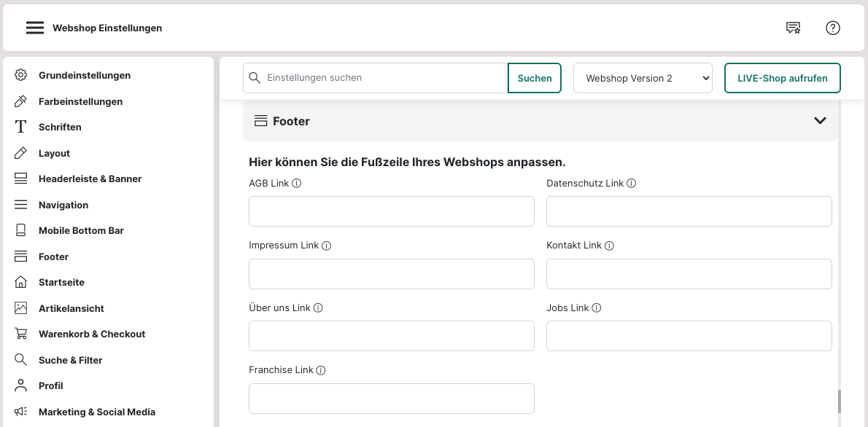Collapse the Footer section chevron
Image resolution: width=868 pixels, height=427 pixels.
(x=820, y=121)
